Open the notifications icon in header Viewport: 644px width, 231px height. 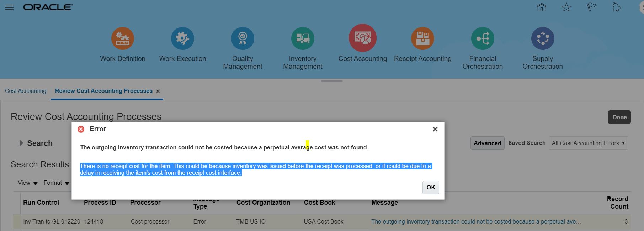617,7
